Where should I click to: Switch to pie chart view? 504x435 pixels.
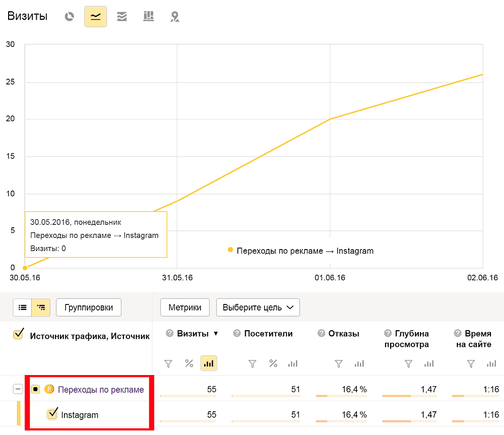coord(70,17)
